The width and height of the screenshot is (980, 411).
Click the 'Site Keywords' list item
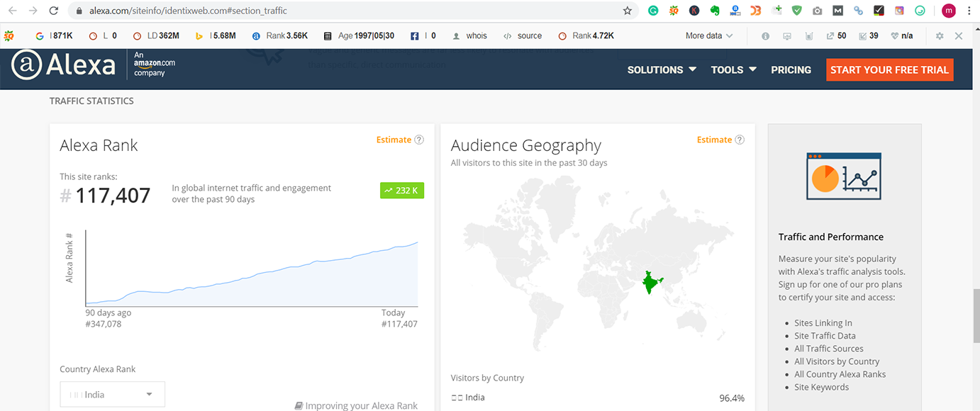pyautogui.click(x=821, y=387)
